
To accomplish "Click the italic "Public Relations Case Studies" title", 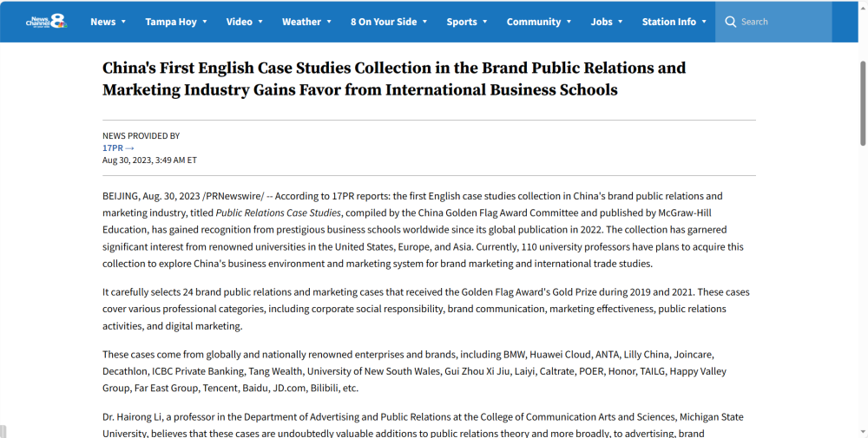I will tap(279, 212).
